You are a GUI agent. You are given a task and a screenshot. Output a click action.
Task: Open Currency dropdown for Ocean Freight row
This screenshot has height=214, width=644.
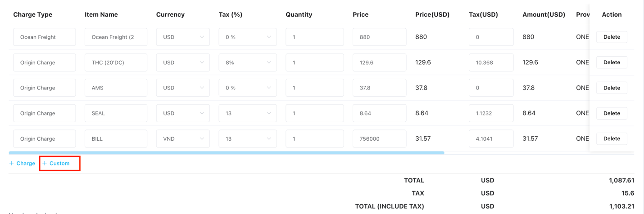click(183, 37)
